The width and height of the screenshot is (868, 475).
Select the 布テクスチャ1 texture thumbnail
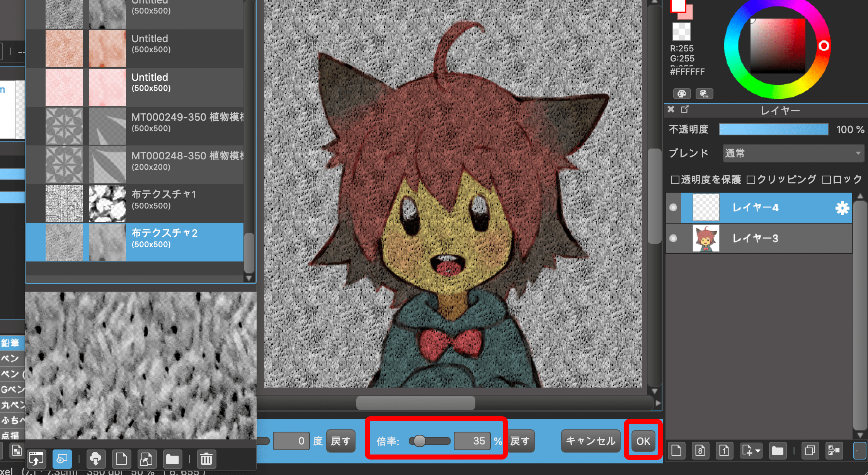64,203
